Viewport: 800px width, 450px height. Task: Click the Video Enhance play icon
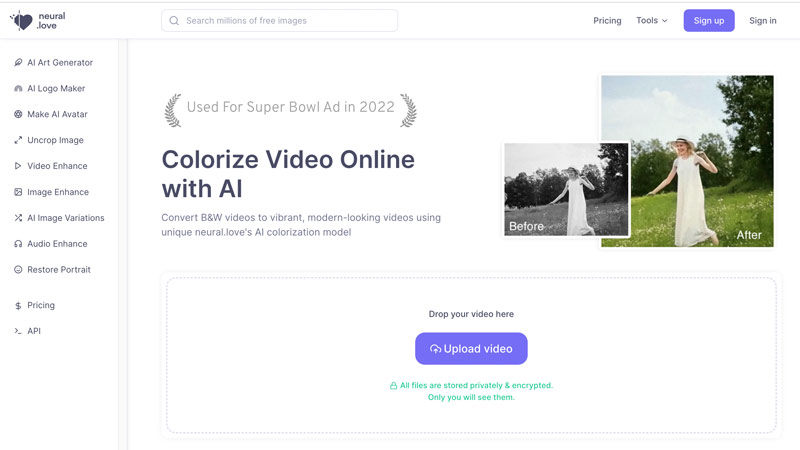(18, 166)
